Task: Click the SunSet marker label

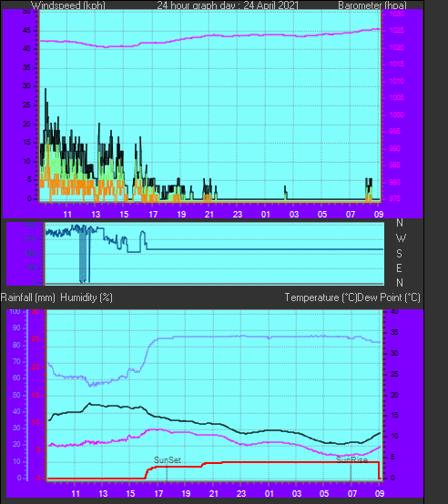Action: coord(168,460)
